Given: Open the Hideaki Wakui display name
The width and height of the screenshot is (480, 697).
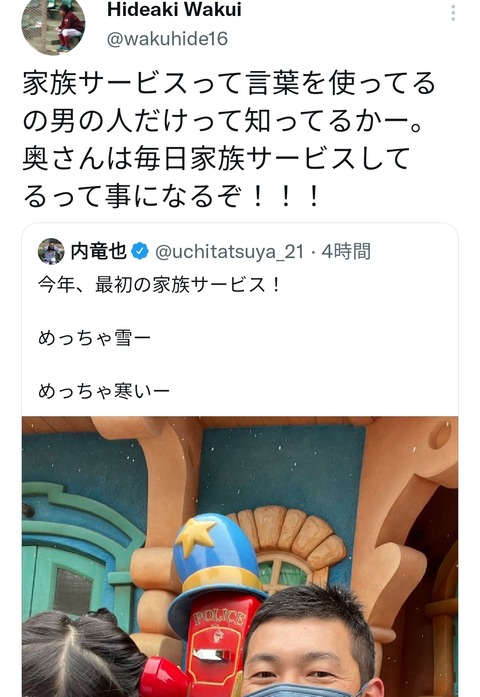Looking at the screenshot, I should (x=174, y=10).
